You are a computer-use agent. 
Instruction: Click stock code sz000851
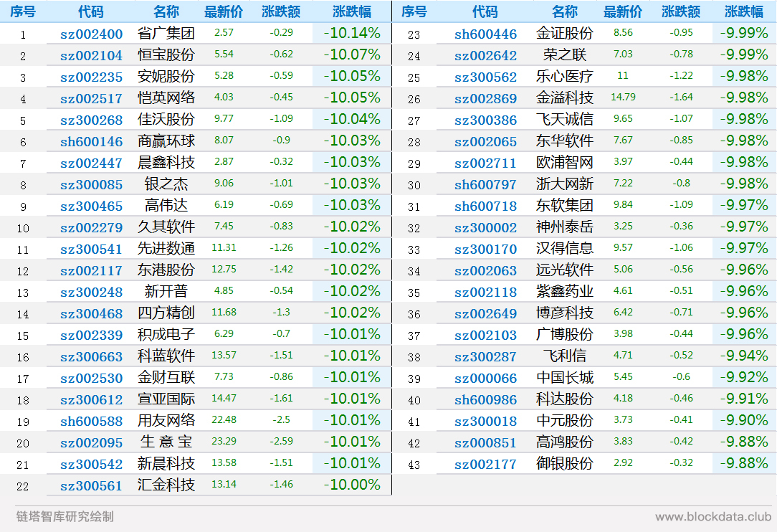tap(486, 442)
